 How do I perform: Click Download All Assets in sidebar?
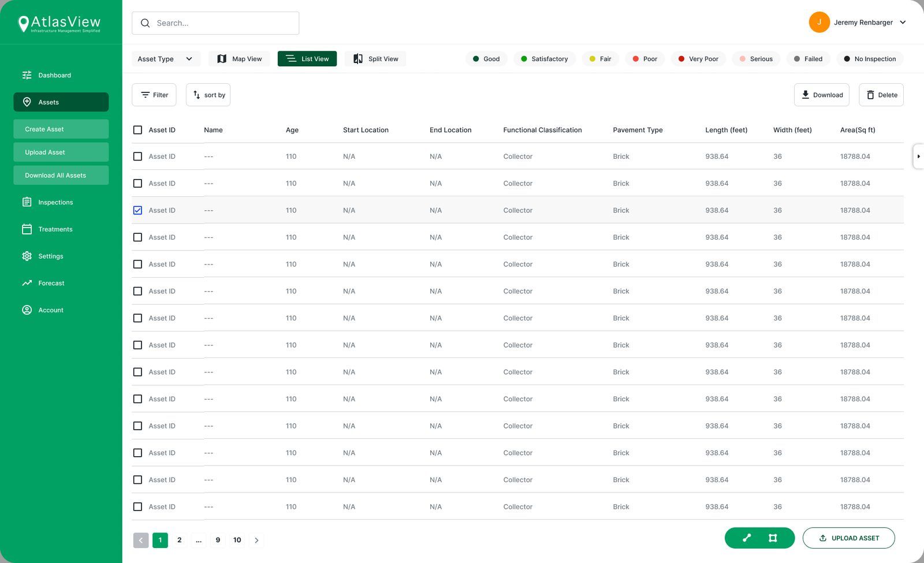tap(61, 176)
